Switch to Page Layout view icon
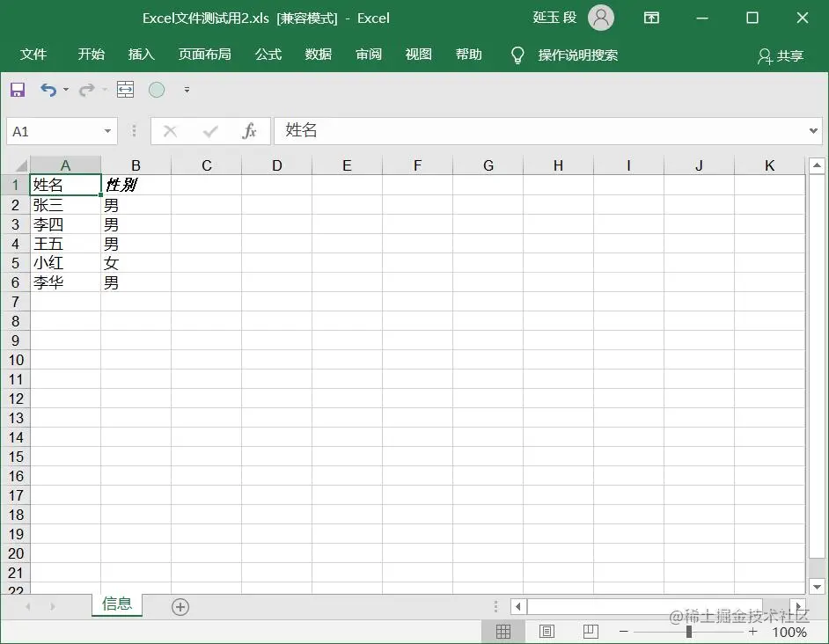829x644 pixels. click(547, 632)
